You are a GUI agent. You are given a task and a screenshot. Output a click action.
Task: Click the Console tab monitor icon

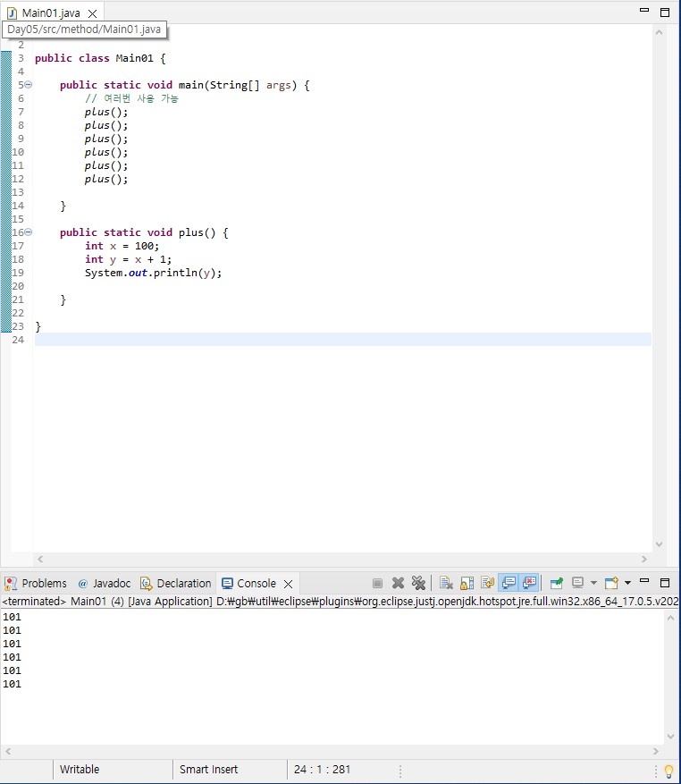228,584
